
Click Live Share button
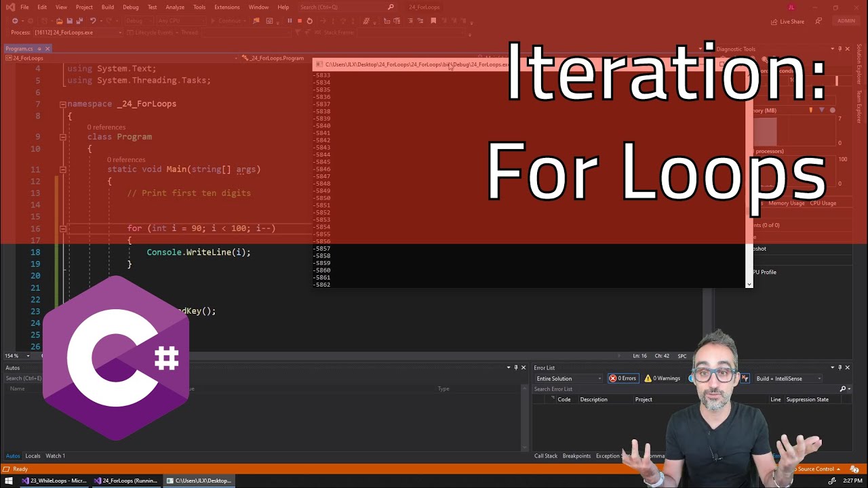pyautogui.click(x=787, y=22)
